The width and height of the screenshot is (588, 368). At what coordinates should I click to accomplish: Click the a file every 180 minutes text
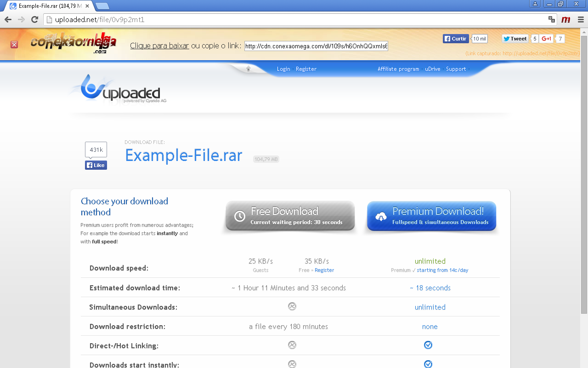[x=288, y=327]
